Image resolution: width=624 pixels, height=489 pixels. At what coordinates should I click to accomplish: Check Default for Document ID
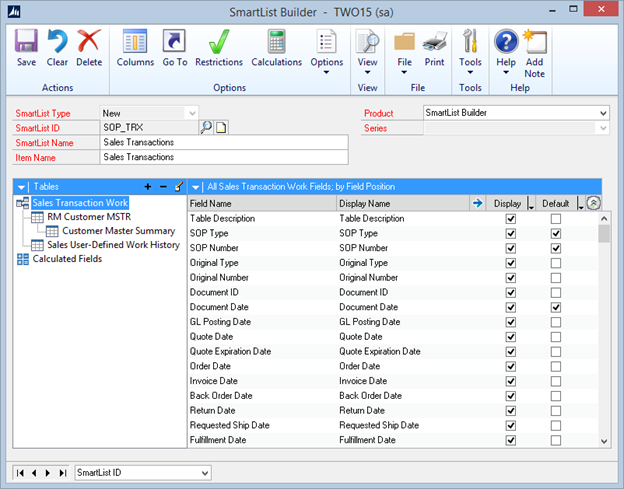(556, 293)
